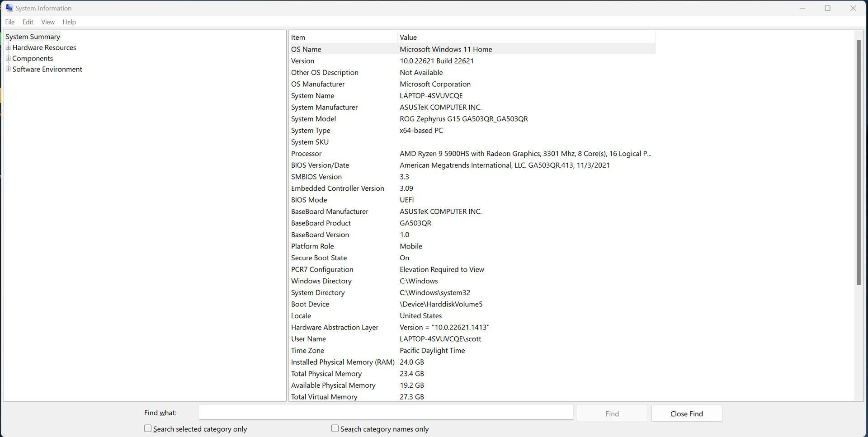Image resolution: width=868 pixels, height=437 pixels.
Task: Select the Platform Role row
Action: click(x=472, y=246)
